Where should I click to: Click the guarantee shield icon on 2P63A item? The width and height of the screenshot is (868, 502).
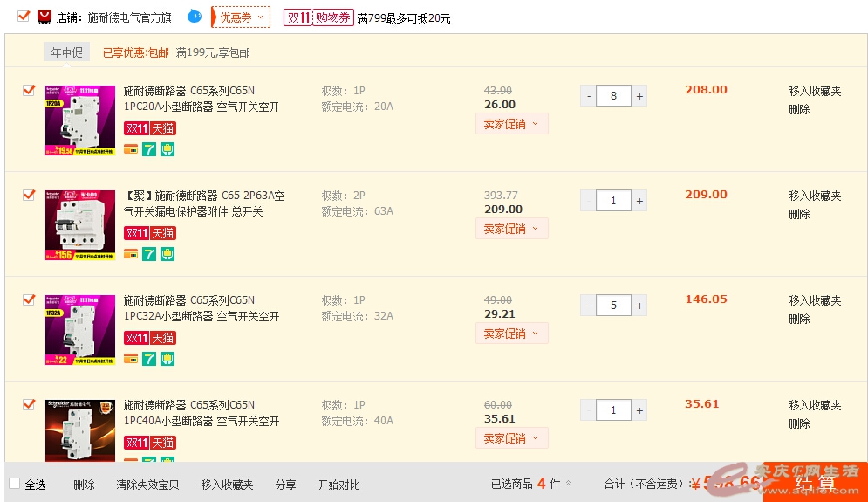(167, 254)
